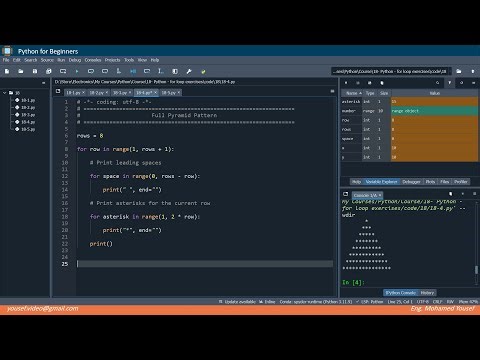Open a file with the folder icon
480x360 pixels.
click(21, 71)
